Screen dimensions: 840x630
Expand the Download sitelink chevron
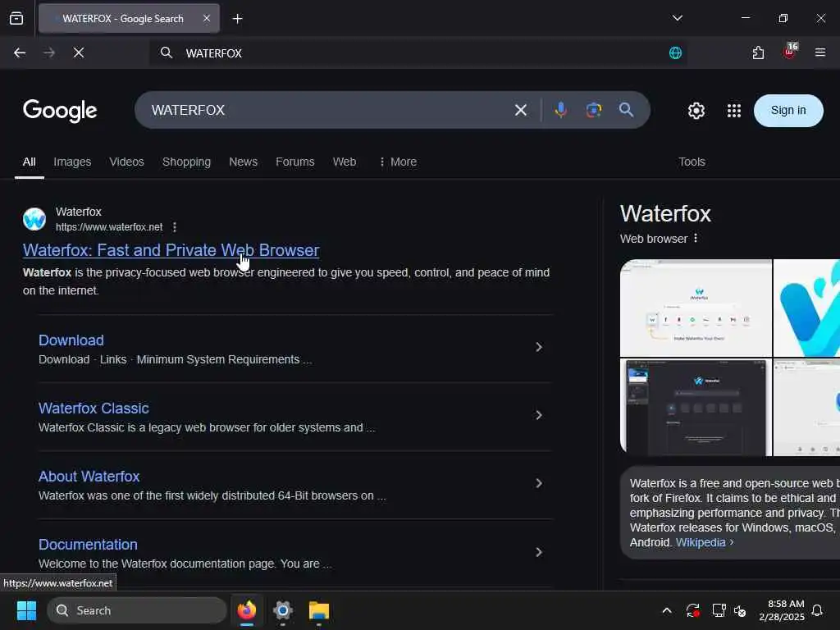point(539,347)
